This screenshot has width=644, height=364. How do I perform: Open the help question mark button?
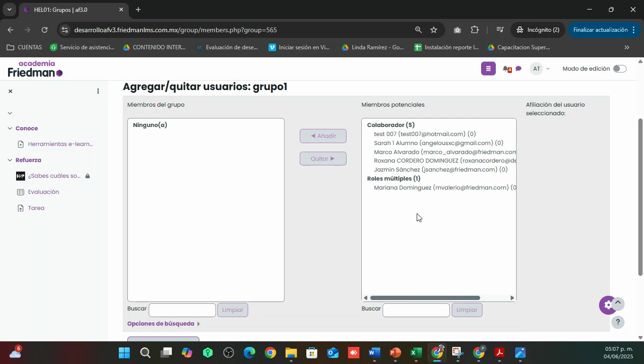pos(617,322)
